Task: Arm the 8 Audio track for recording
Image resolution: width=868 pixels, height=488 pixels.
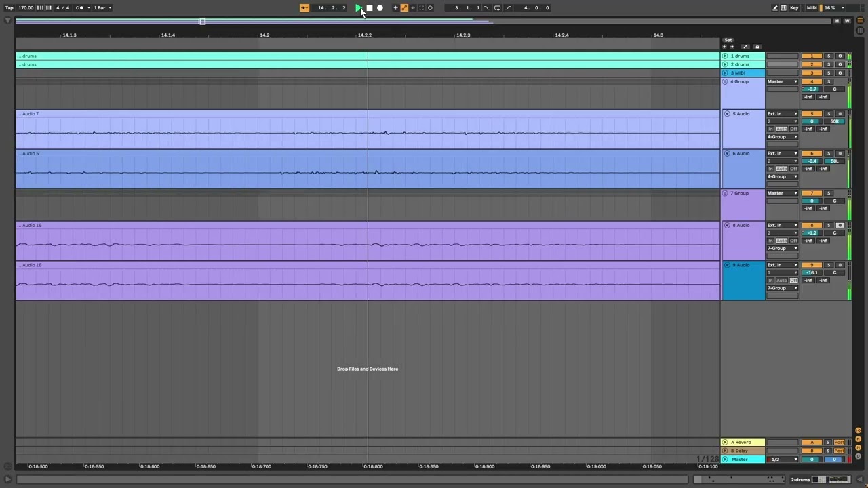Action: (840, 225)
